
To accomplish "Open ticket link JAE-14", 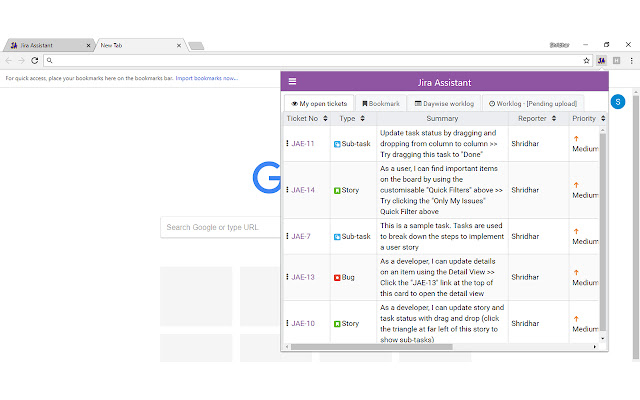I will [x=303, y=190].
